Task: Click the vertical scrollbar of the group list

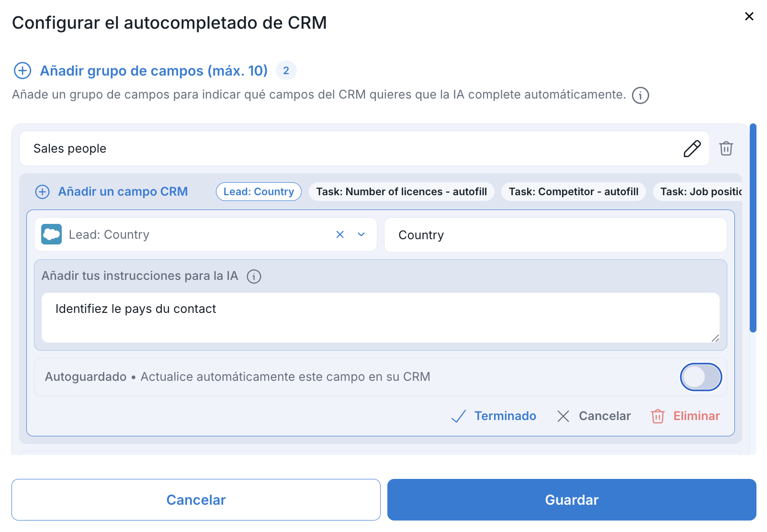Action: (x=753, y=228)
